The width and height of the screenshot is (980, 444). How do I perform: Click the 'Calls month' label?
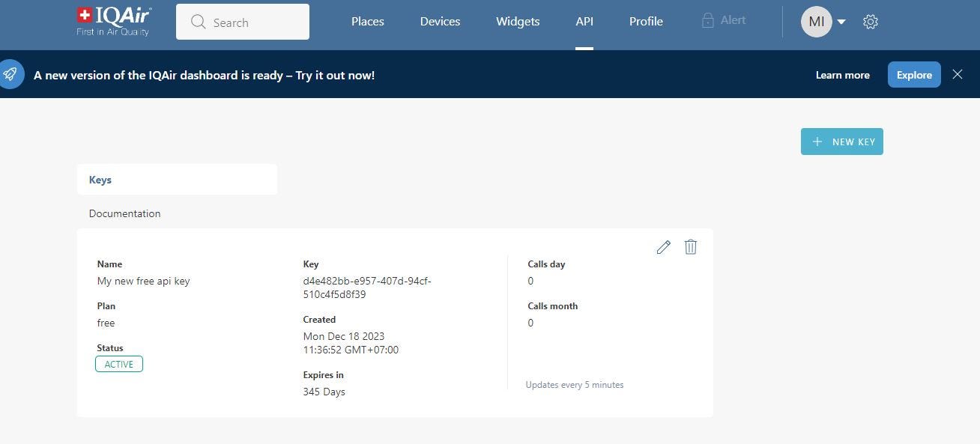pos(553,306)
